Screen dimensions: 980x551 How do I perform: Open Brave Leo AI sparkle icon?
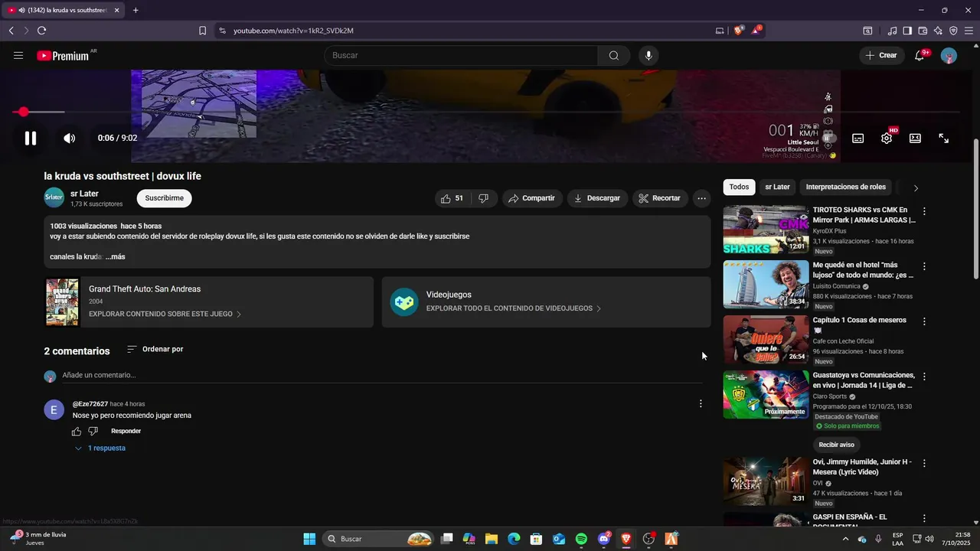[938, 31]
